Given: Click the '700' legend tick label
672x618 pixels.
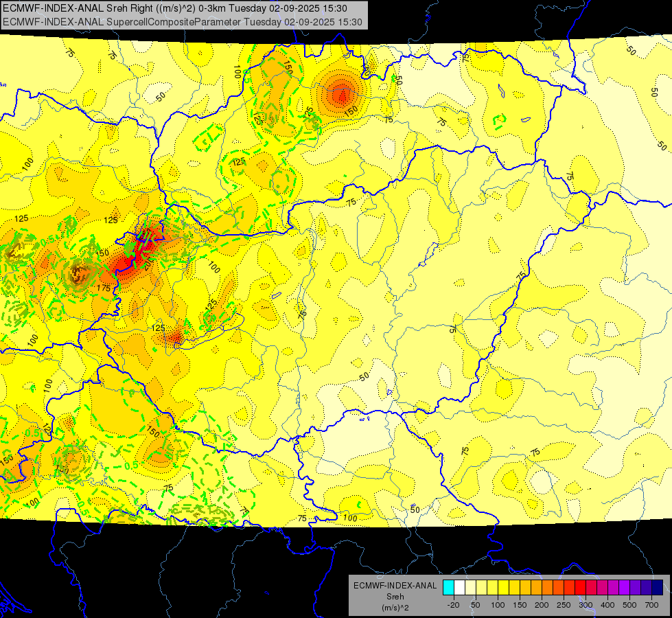Looking at the screenshot, I should (651, 605).
